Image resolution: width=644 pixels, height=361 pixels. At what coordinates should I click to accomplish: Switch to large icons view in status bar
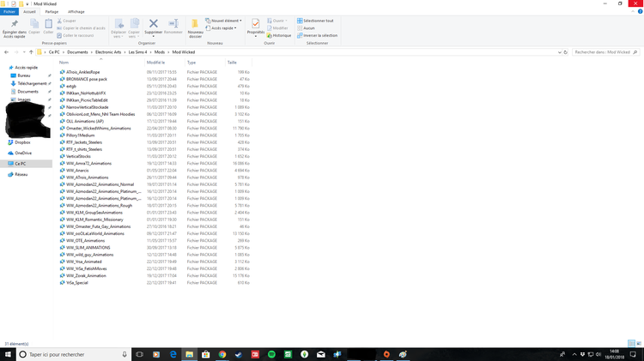coord(639,343)
